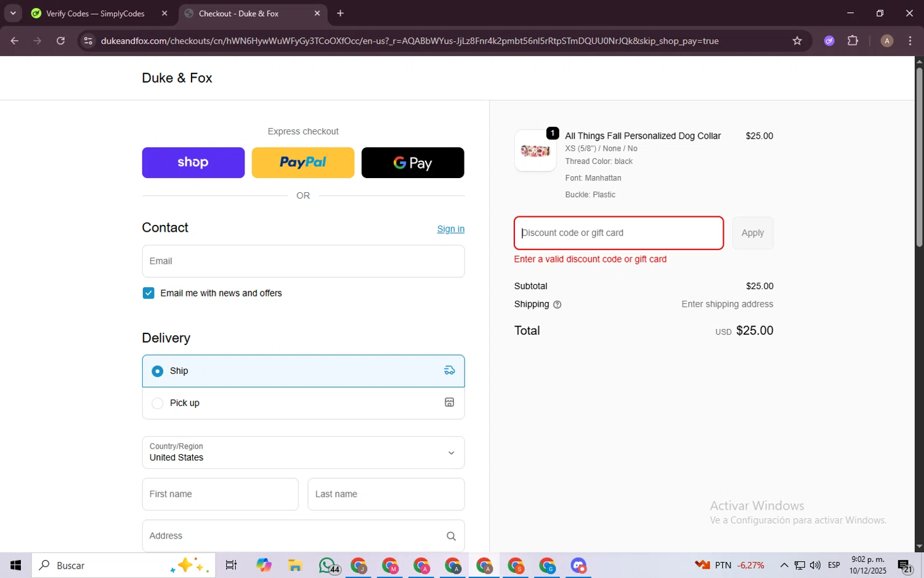Select the Ship delivery option
Image resolution: width=924 pixels, height=578 pixels.
[x=303, y=371]
